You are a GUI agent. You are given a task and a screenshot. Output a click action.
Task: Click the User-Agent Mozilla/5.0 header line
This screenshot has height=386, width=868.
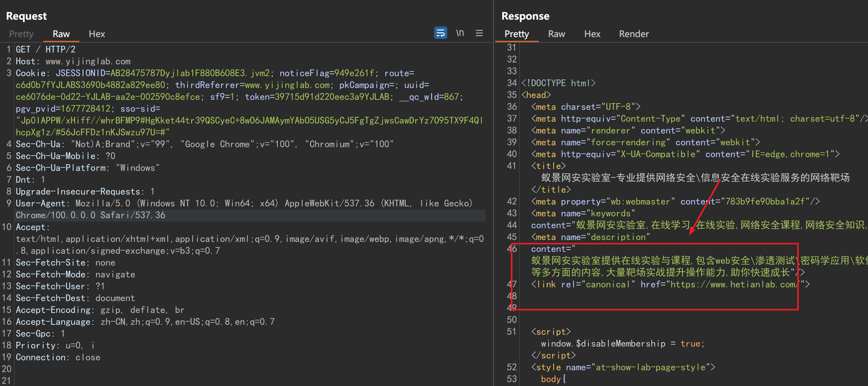coord(244,203)
